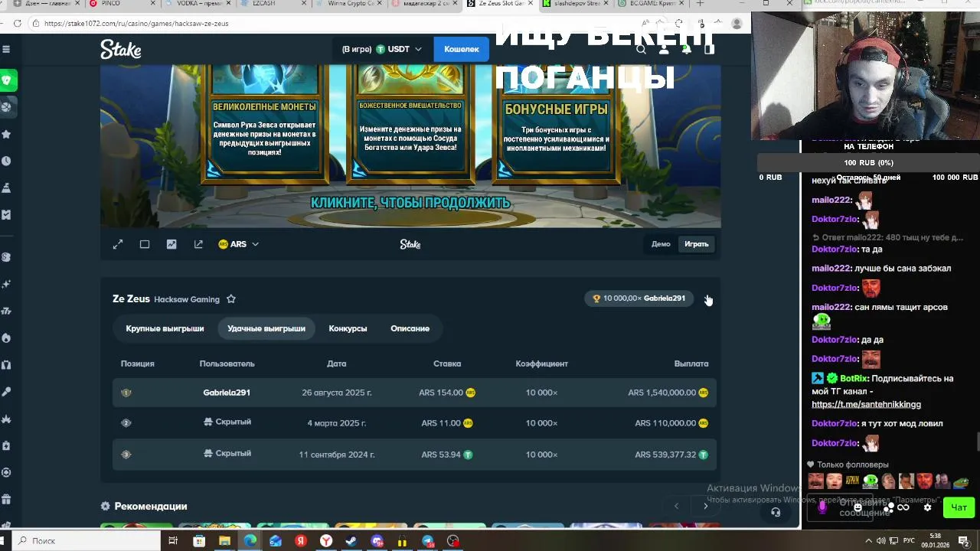Click the green Чат button
The height and width of the screenshot is (551, 980).
point(959,507)
